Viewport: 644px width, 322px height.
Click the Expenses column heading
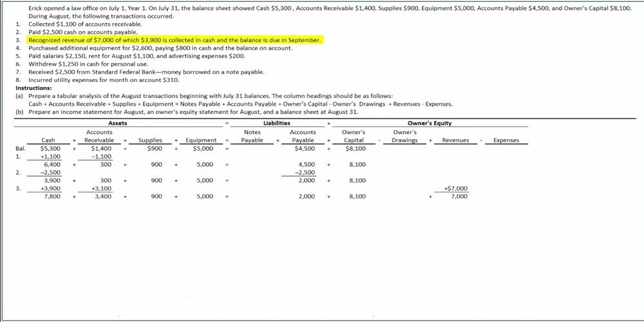click(x=506, y=140)
